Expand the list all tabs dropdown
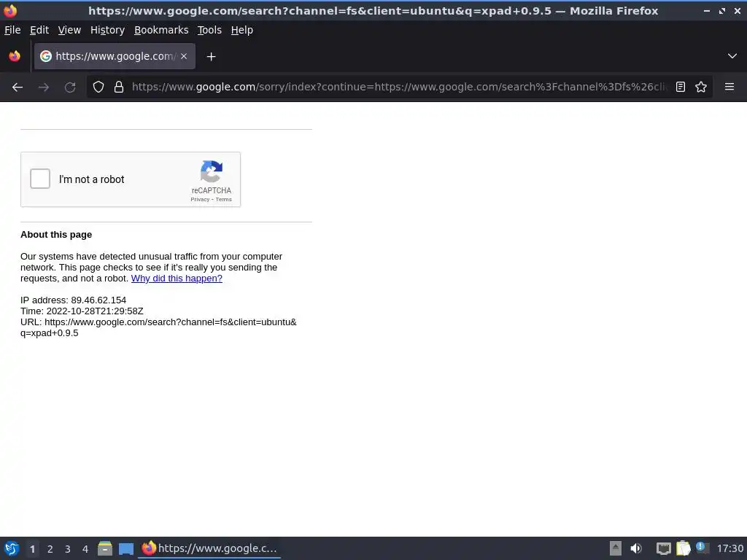This screenshot has height=560, width=747. (x=732, y=56)
